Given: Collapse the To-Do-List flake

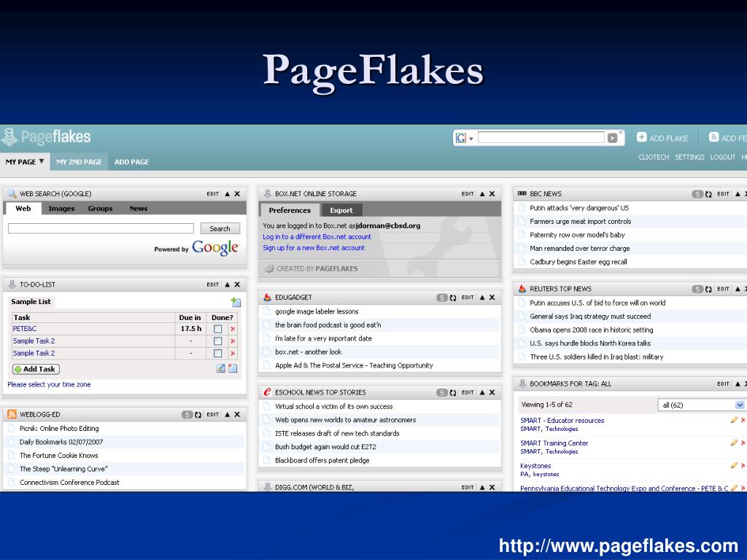Looking at the screenshot, I should (x=228, y=284).
